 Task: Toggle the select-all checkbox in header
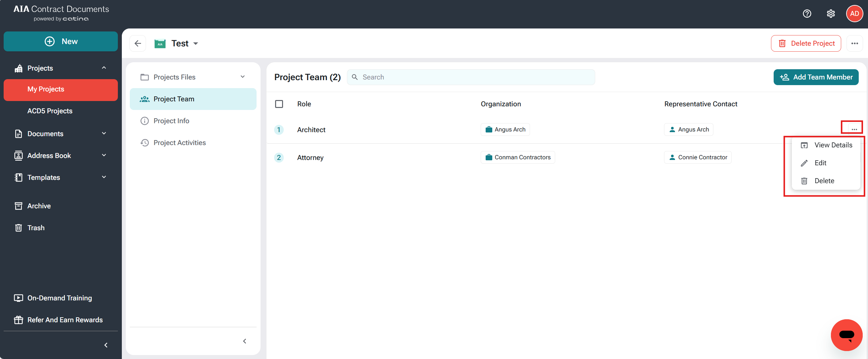279,104
